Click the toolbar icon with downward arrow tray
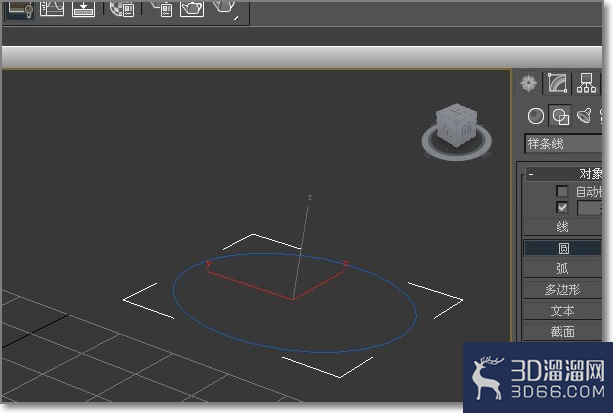This screenshot has height=413, width=613. point(83,9)
